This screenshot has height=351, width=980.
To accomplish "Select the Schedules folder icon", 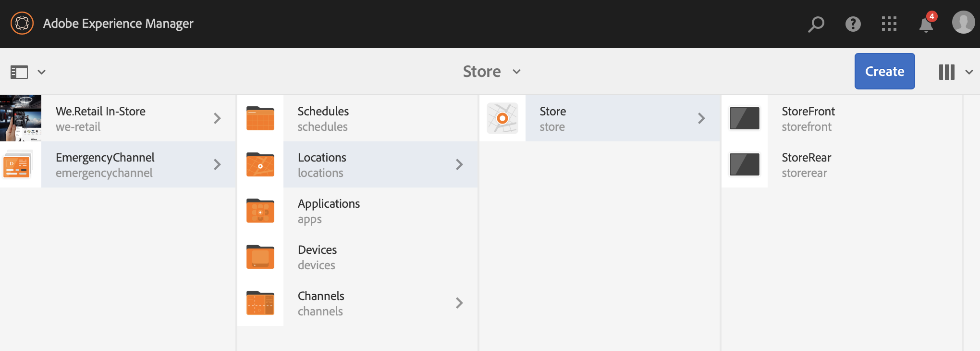I will tap(260, 118).
